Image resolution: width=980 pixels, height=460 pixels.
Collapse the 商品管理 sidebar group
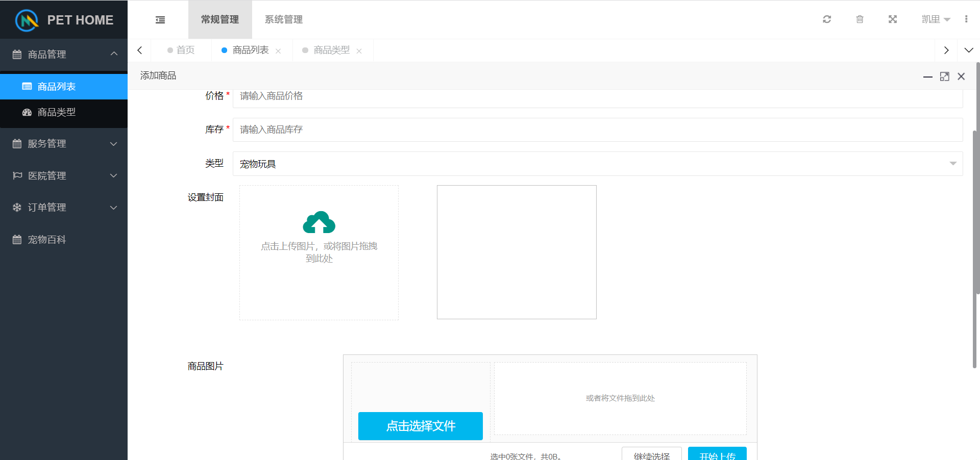[64, 54]
